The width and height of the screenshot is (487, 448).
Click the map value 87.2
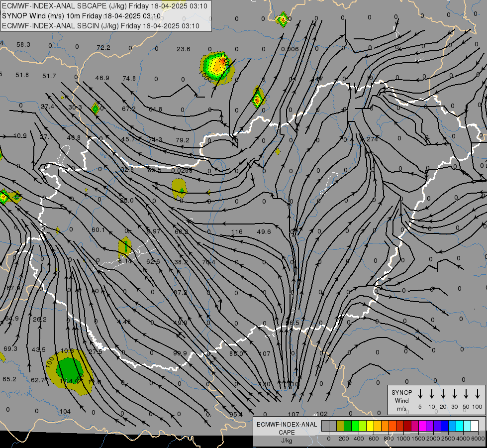point(180,293)
